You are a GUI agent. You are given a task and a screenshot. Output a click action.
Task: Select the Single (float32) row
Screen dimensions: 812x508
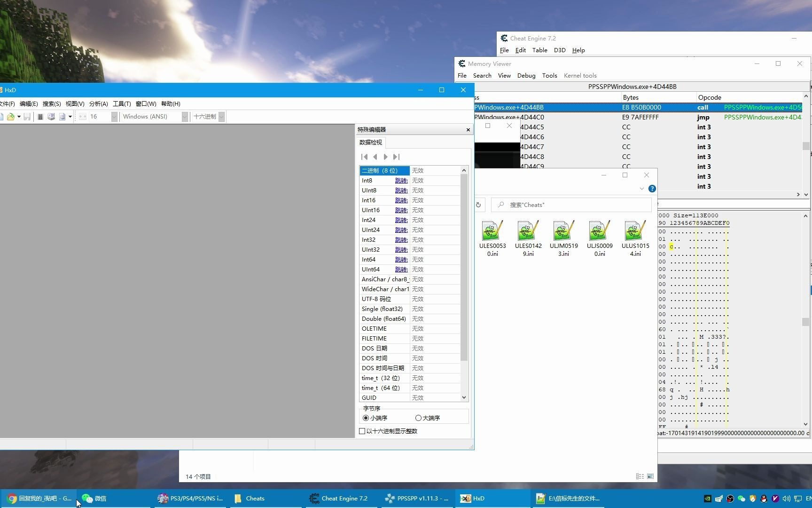pyautogui.click(x=410, y=309)
